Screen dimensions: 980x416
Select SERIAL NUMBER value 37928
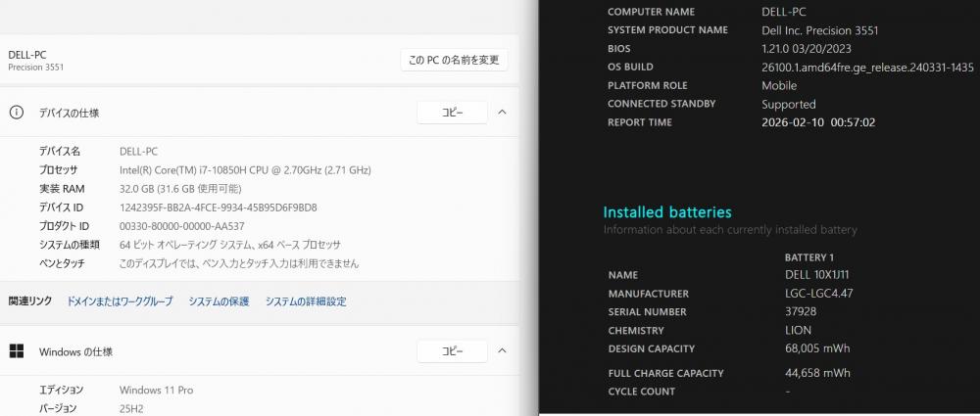(801, 311)
